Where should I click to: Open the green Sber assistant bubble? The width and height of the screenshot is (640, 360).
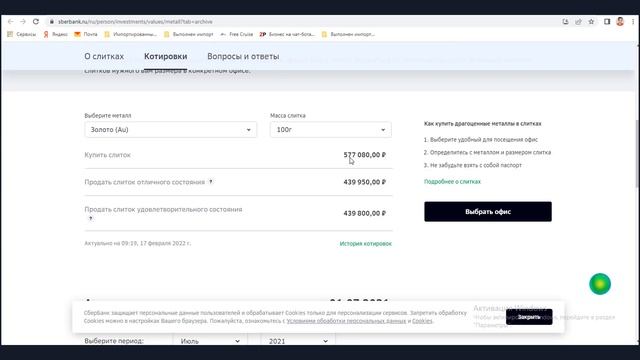[x=600, y=284]
